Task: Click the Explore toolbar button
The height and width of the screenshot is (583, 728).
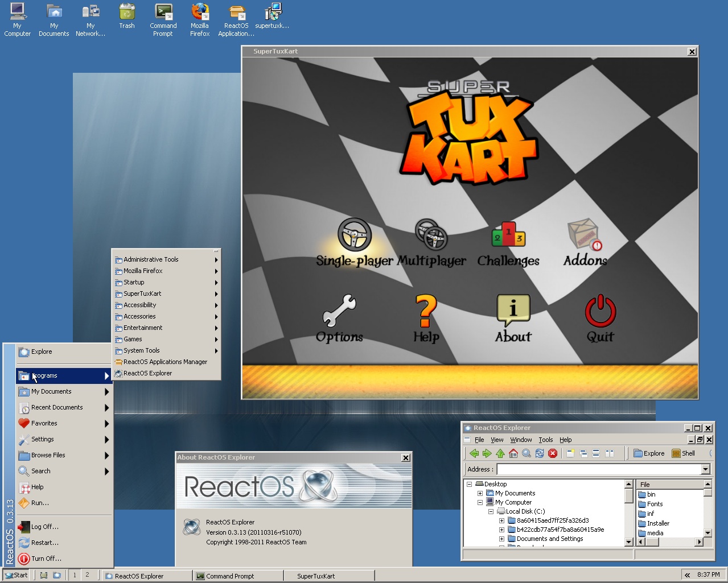Action: point(649,453)
